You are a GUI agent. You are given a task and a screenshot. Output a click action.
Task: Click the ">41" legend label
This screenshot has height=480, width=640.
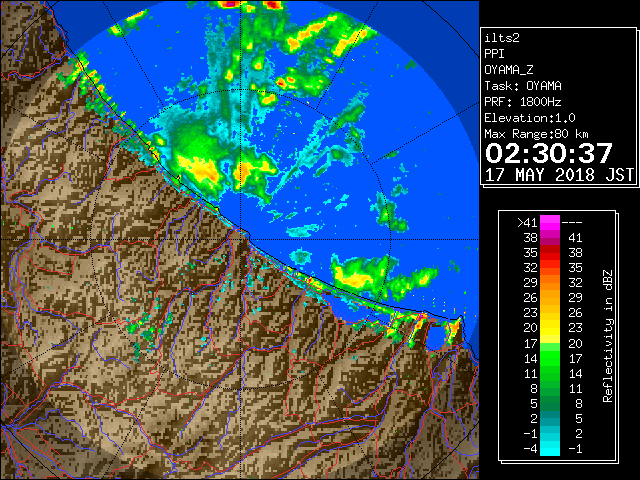click(527, 223)
